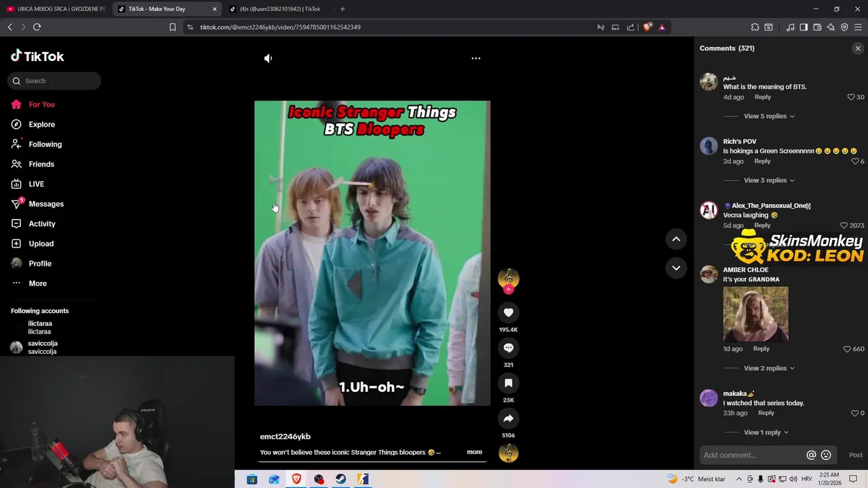
Task: Mute the video with the speaker icon
Action: [268, 58]
